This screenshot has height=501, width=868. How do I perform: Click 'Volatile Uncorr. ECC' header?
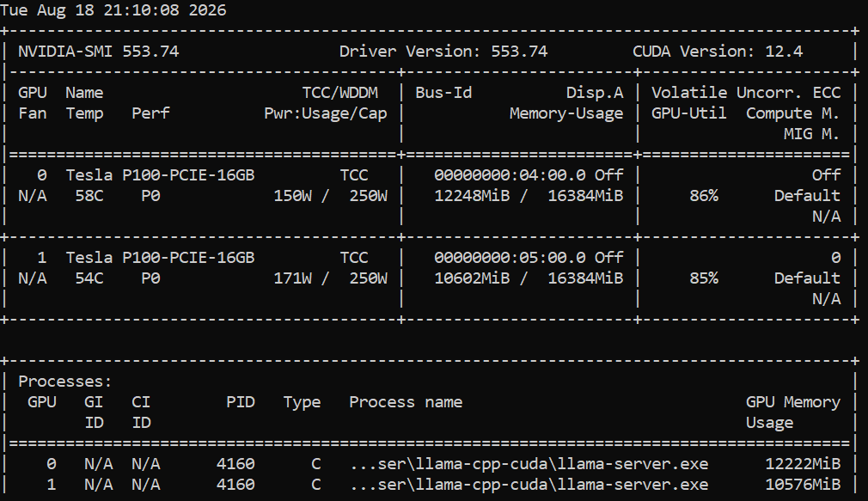(746, 93)
